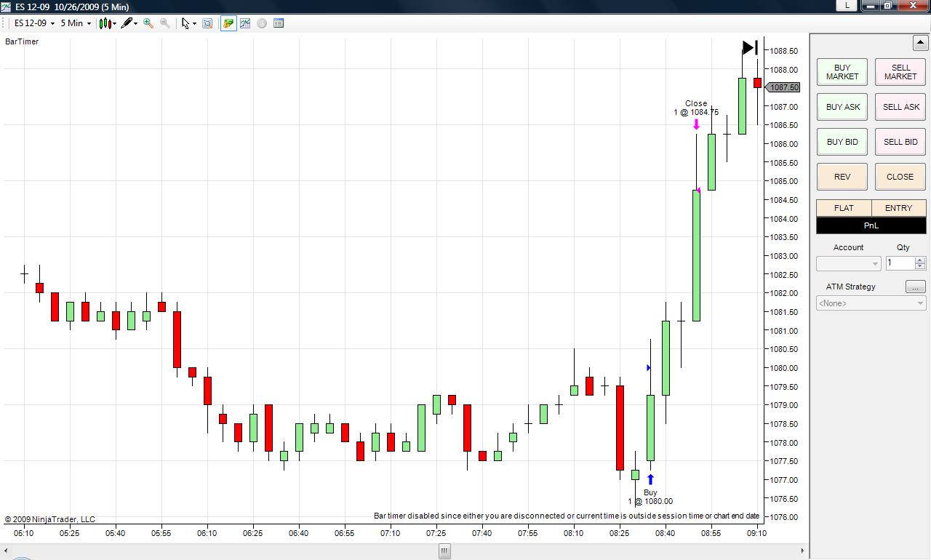Click the 1076.00 price axis label
Image resolution: width=931 pixels, height=560 pixels.
coord(784,517)
